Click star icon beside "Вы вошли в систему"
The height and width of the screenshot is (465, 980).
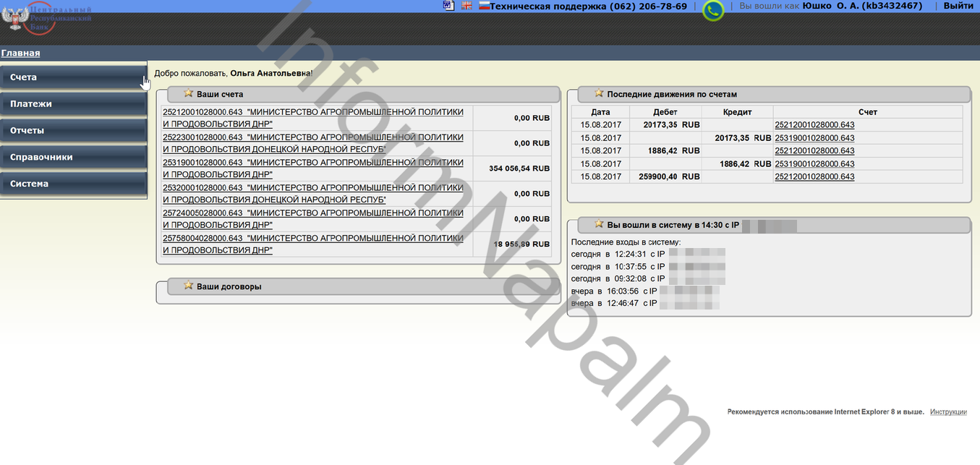point(599,224)
